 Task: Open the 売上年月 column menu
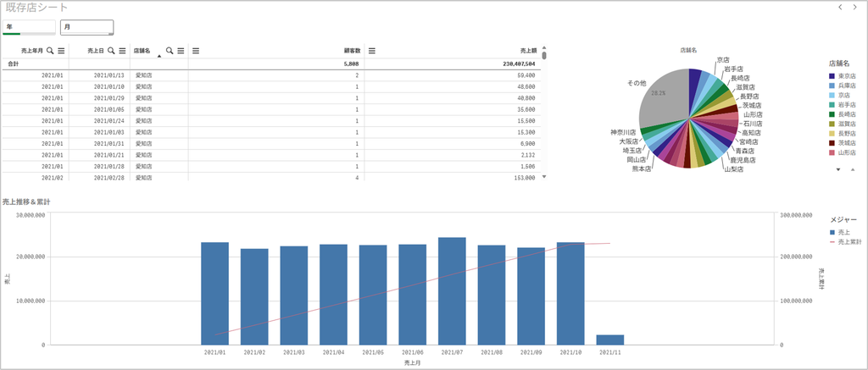pos(61,50)
